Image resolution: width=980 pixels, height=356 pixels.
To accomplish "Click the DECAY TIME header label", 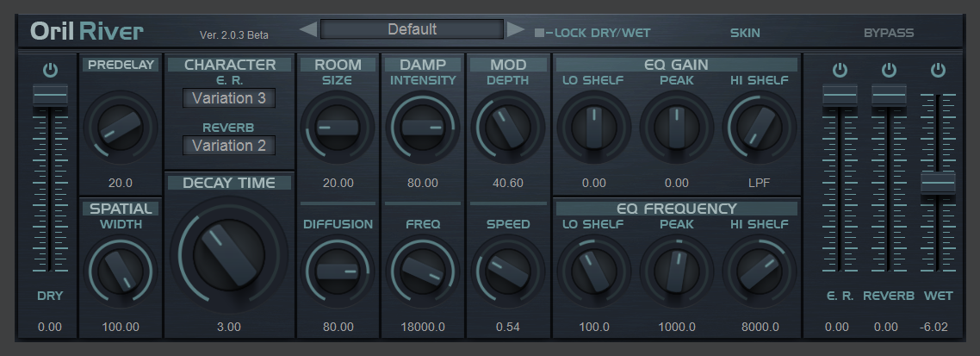I will (229, 183).
